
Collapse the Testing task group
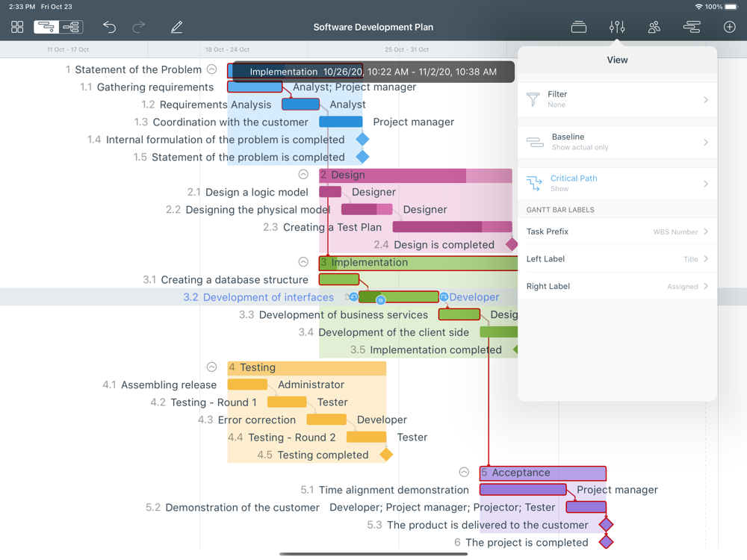tap(212, 367)
